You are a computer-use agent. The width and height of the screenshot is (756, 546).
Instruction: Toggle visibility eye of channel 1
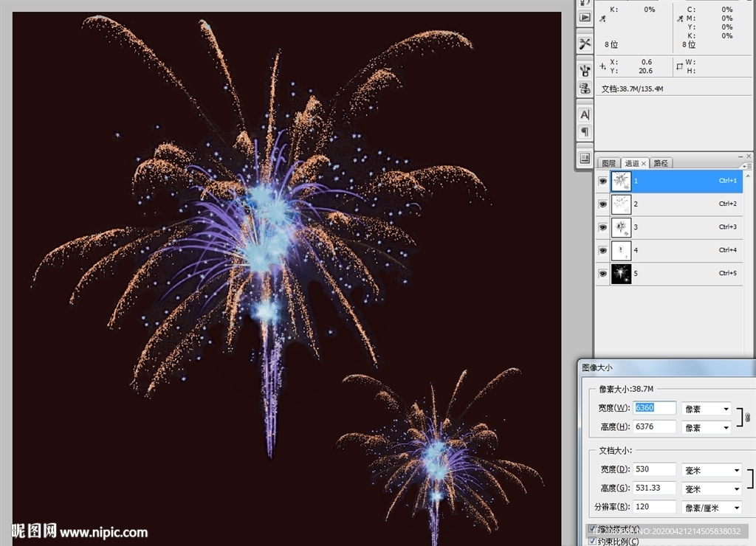point(602,182)
